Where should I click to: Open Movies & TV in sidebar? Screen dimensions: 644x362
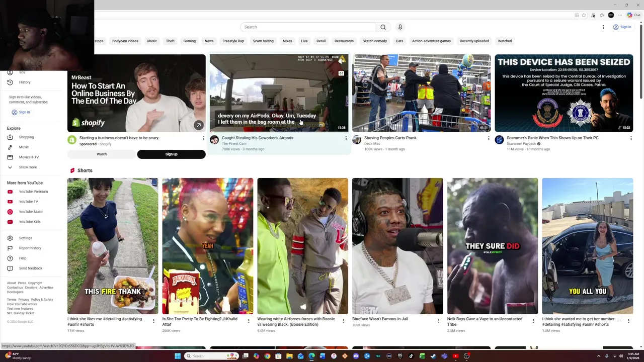point(29,157)
